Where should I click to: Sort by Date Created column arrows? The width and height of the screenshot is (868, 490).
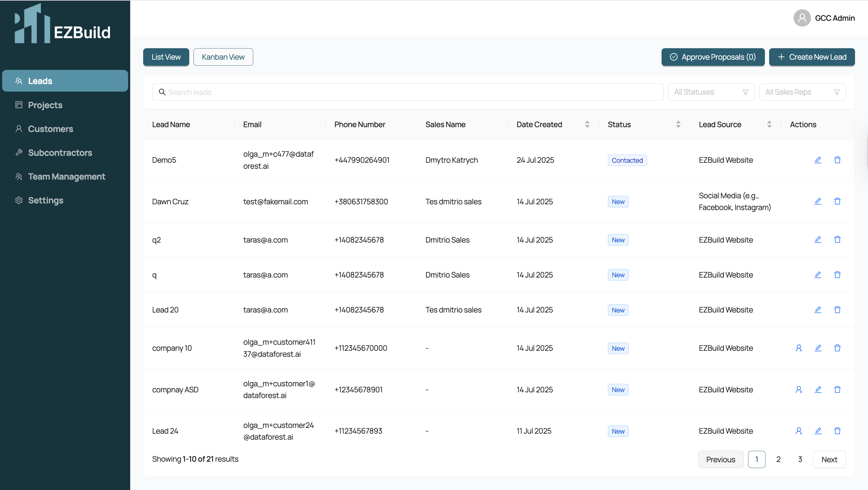[x=587, y=124]
